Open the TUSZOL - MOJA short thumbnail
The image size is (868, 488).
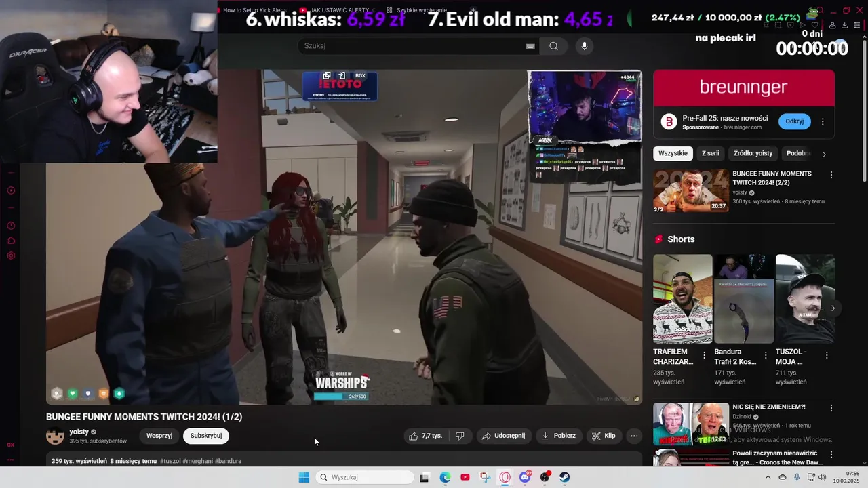805,299
